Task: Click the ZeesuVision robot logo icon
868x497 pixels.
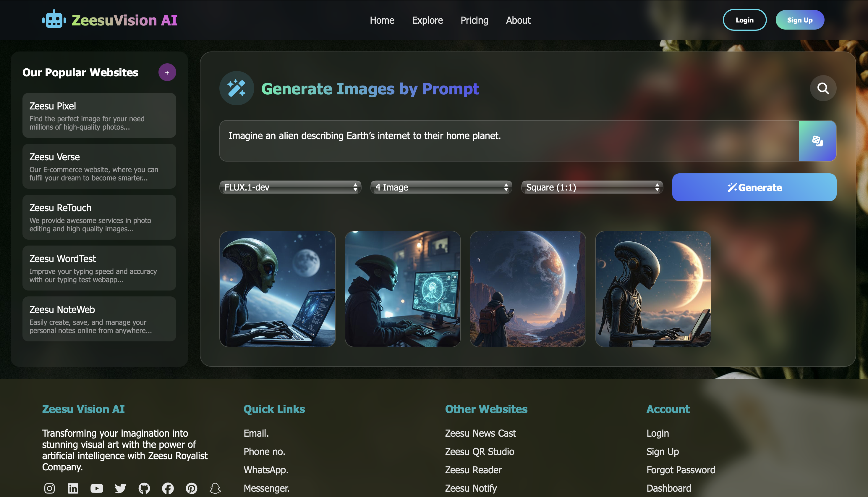Action: click(x=54, y=20)
